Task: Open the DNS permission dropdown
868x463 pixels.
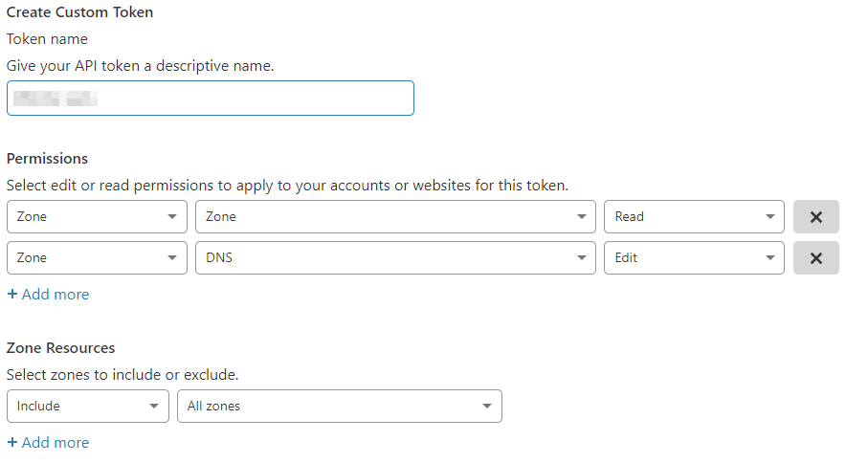Action: point(395,258)
